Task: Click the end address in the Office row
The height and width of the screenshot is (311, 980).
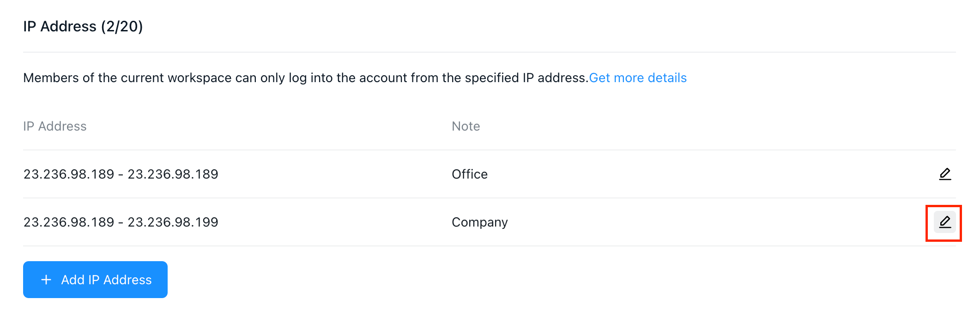Action: pyautogui.click(x=173, y=174)
